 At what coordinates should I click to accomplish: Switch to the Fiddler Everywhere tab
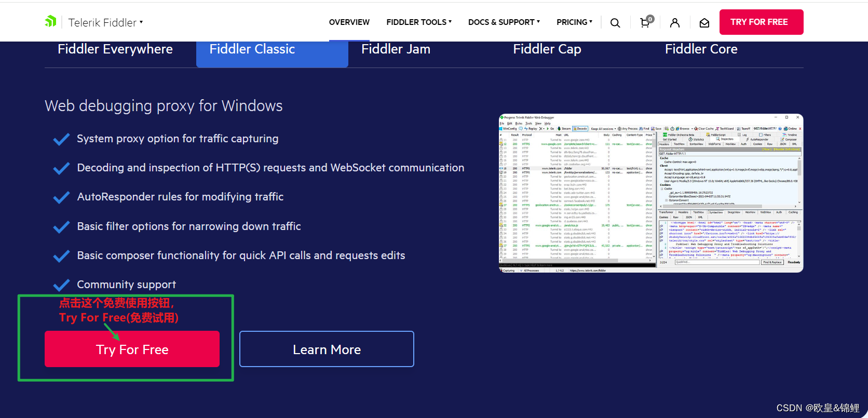115,49
